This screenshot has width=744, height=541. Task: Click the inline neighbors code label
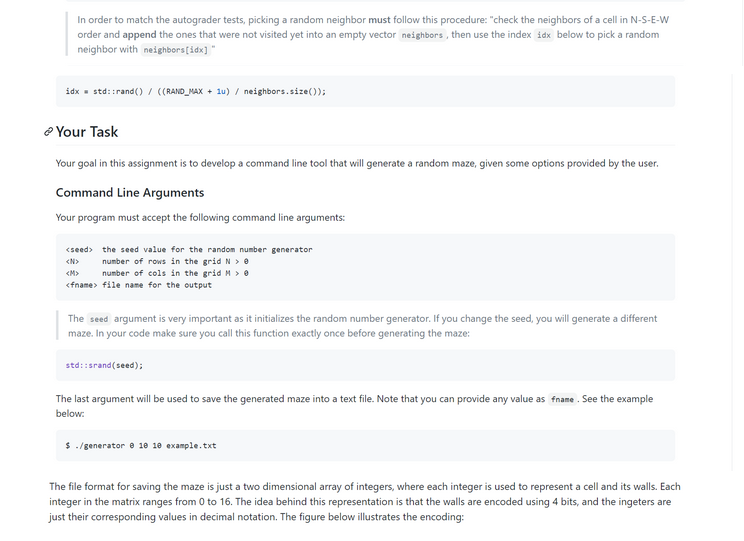422,35
